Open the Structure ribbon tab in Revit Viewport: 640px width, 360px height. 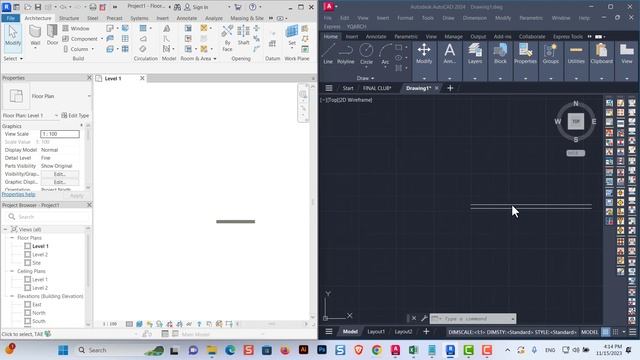click(69, 18)
